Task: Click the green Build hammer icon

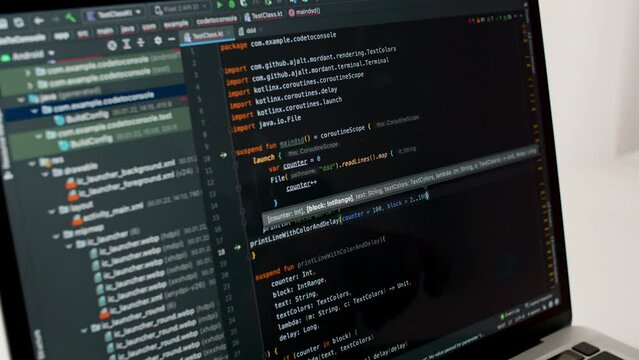Action: [x=71, y=18]
